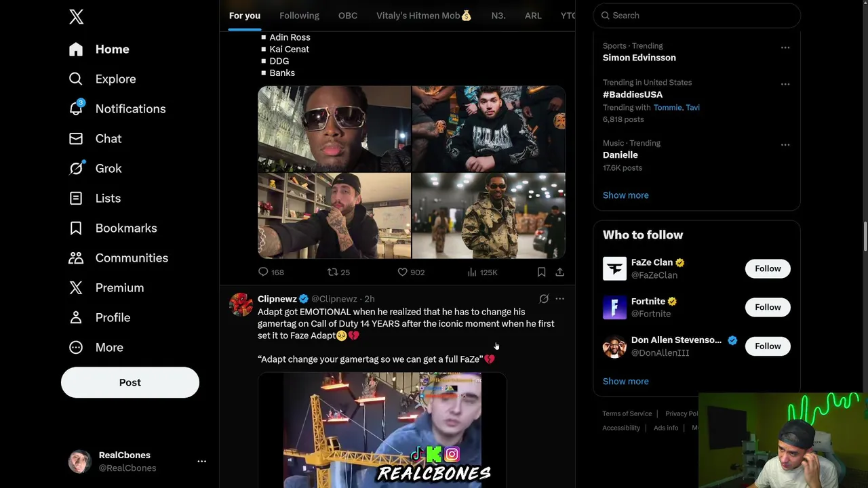Open the Profile person icon
868x488 pixels.
tap(76, 317)
